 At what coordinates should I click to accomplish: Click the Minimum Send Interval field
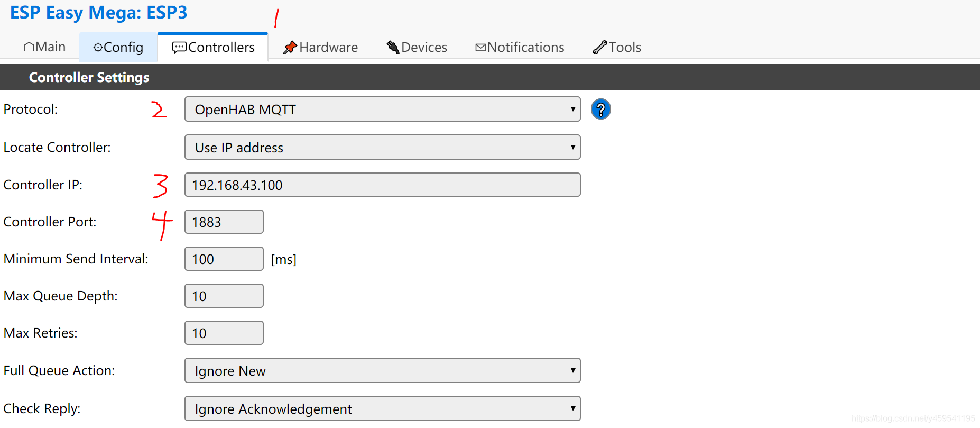coord(224,259)
